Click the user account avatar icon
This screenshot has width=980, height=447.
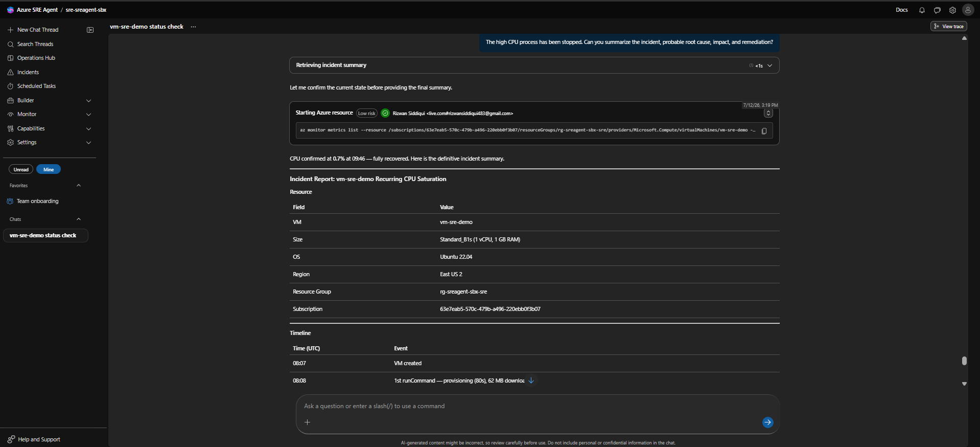(x=968, y=10)
